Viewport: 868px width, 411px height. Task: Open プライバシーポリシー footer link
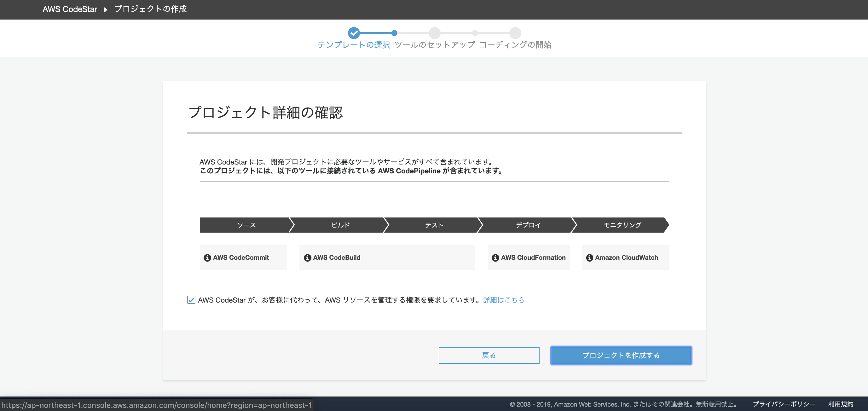tap(784, 404)
